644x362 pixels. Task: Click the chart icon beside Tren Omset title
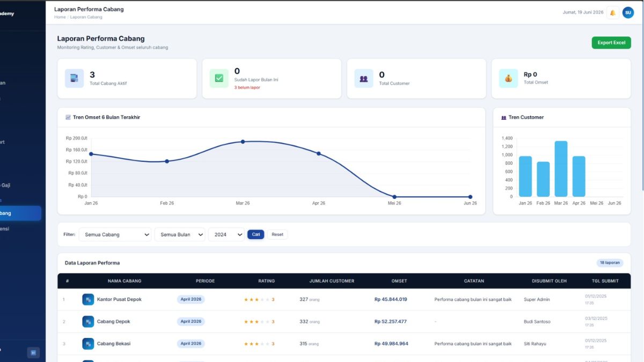click(x=68, y=117)
